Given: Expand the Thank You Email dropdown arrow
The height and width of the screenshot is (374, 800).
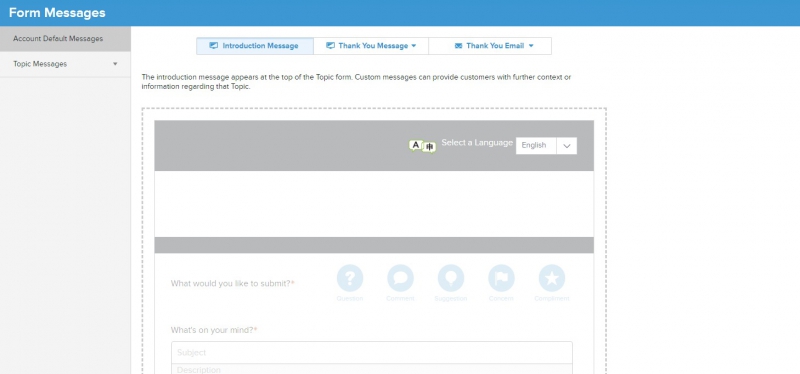Looking at the screenshot, I should 531,46.
